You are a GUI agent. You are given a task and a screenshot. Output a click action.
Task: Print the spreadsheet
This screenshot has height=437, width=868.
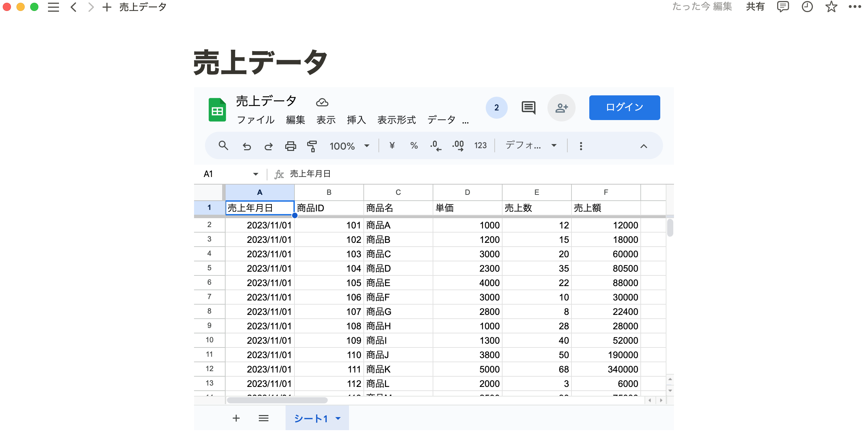pyautogui.click(x=291, y=146)
